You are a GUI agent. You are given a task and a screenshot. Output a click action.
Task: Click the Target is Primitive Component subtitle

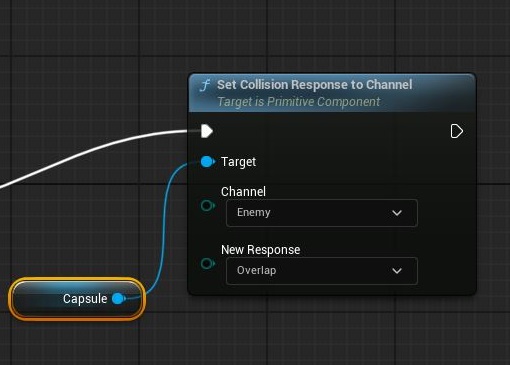pyautogui.click(x=298, y=102)
